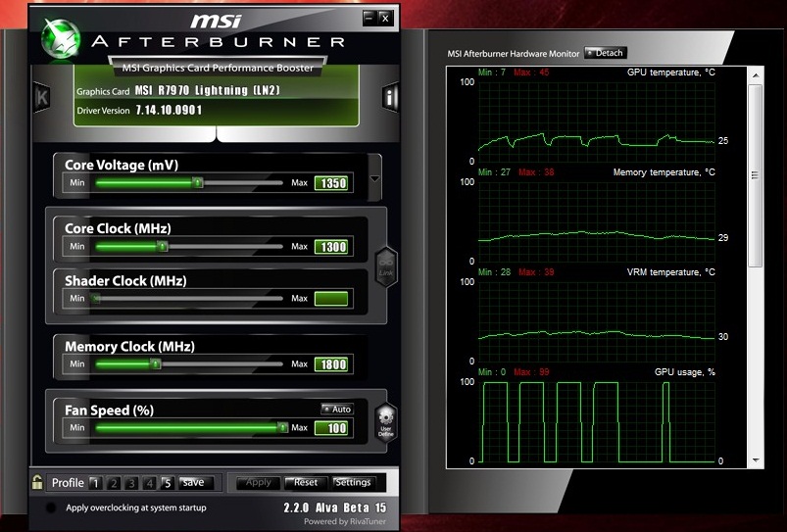Click the Core Voltage value field 1350
787x532 pixels.
331,183
